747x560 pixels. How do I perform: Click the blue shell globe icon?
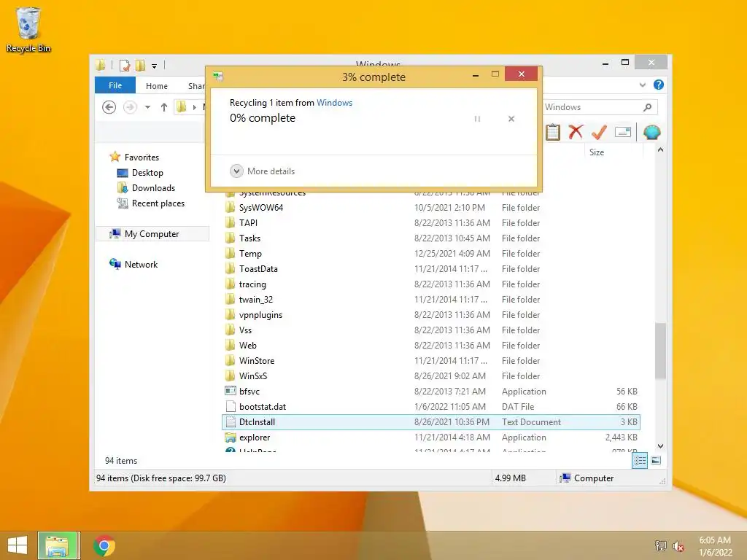coord(651,132)
